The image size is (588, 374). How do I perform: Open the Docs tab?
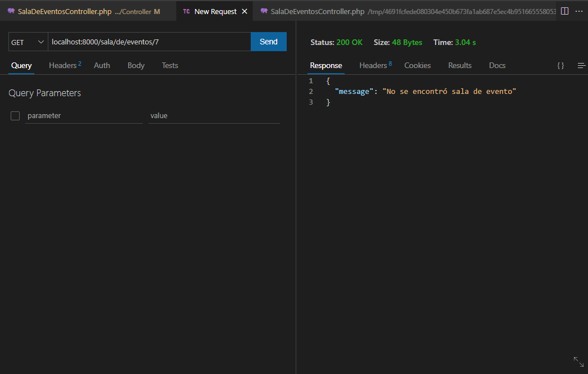pos(497,65)
